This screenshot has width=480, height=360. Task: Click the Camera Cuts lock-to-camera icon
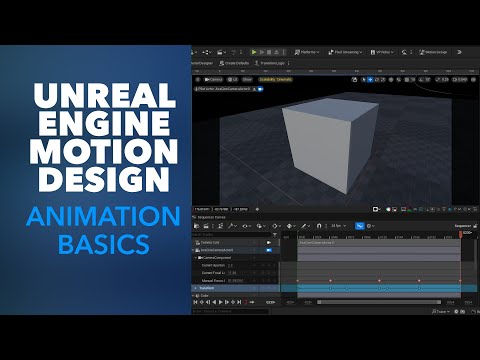tap(269, 242)
